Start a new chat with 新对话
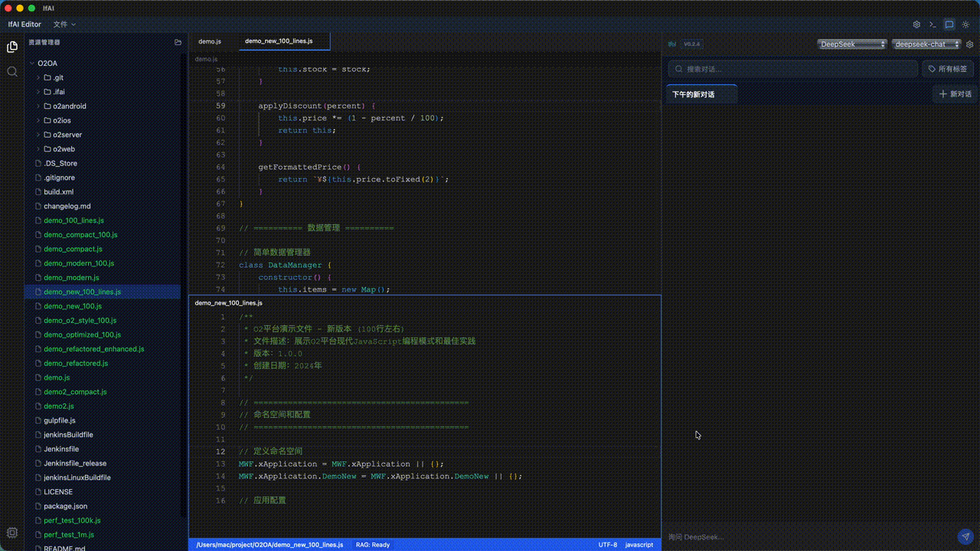 (954, 93)
